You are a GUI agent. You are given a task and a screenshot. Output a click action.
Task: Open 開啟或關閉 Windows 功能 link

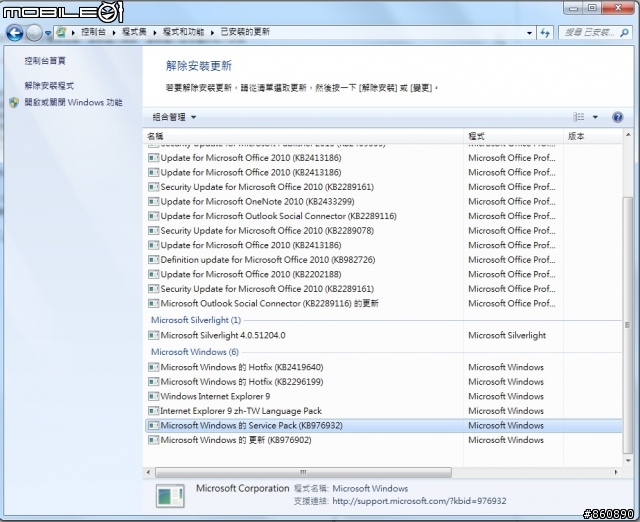(73, 102)
